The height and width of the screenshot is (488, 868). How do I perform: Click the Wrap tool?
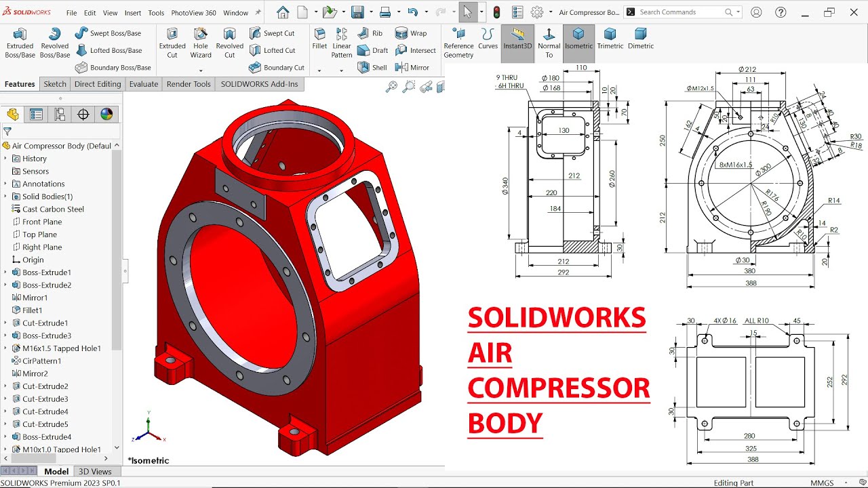(411, 33)
